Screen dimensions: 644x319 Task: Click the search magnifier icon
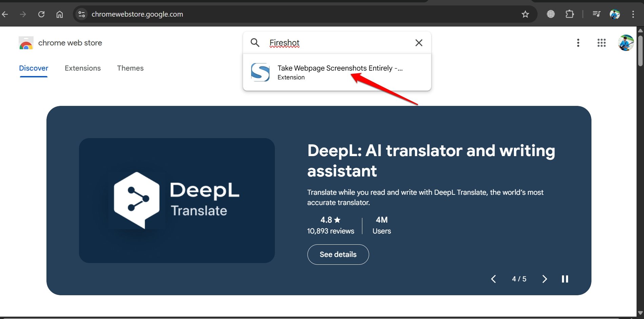255,43
